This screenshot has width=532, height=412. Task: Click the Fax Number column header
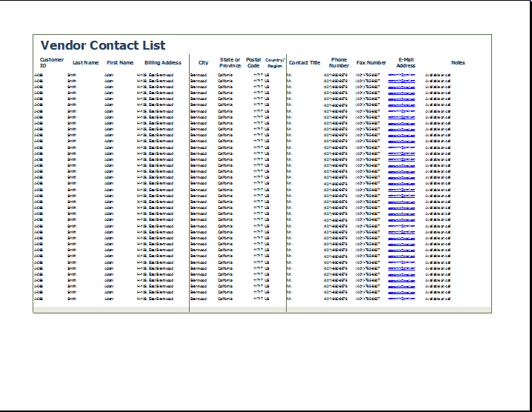coord(371,62)
